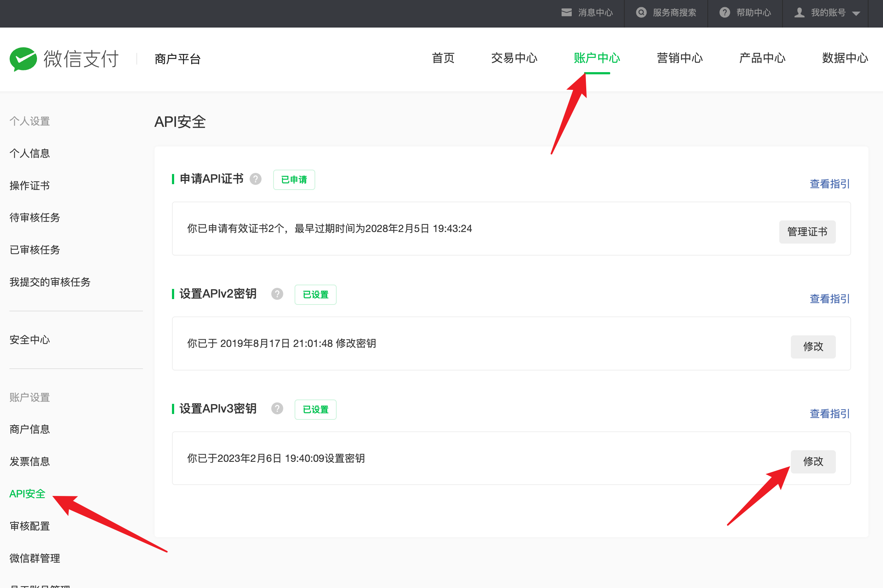883x588 pixels.
Task: Open 操作证书 in the sidebar
Action: [x=30, y=186]
